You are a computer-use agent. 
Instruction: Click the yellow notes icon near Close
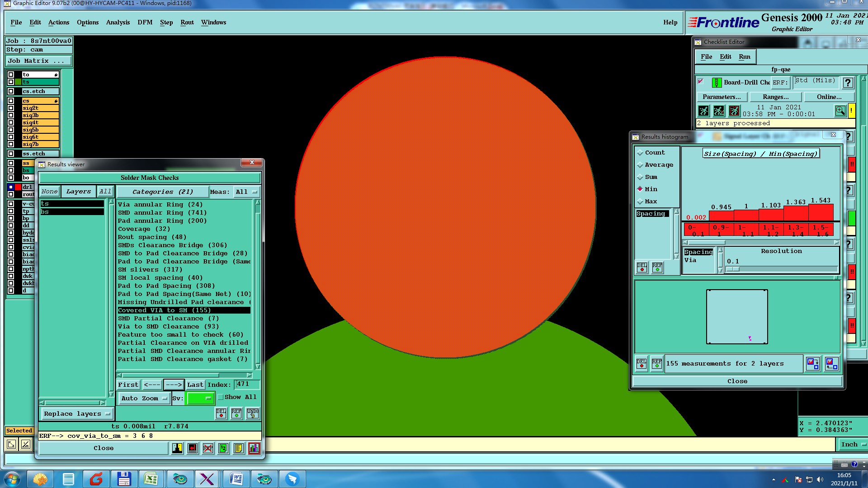[x=239, y=448]
